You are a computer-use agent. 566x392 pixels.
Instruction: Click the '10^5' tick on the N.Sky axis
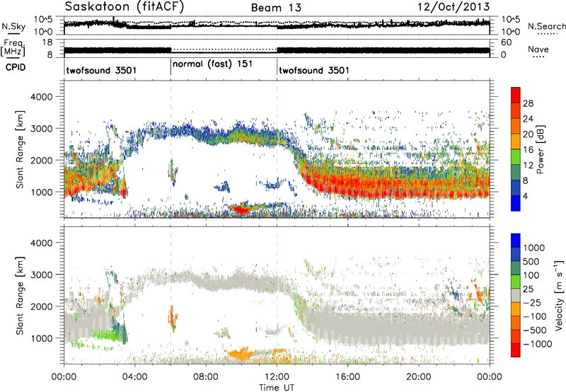click(43, 20)
